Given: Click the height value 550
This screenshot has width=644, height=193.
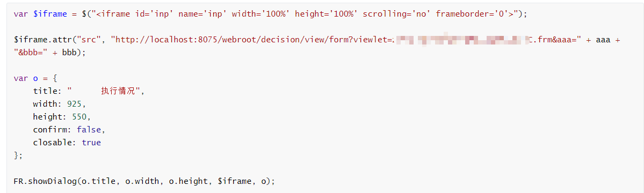Looking at the screenshot, I should pyautogui.click(x=79, y=117).
